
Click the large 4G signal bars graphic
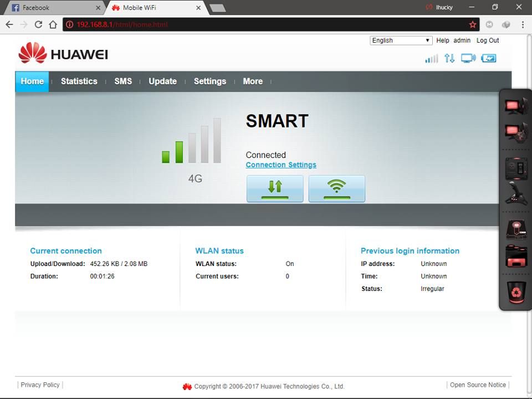click(191, 140)
